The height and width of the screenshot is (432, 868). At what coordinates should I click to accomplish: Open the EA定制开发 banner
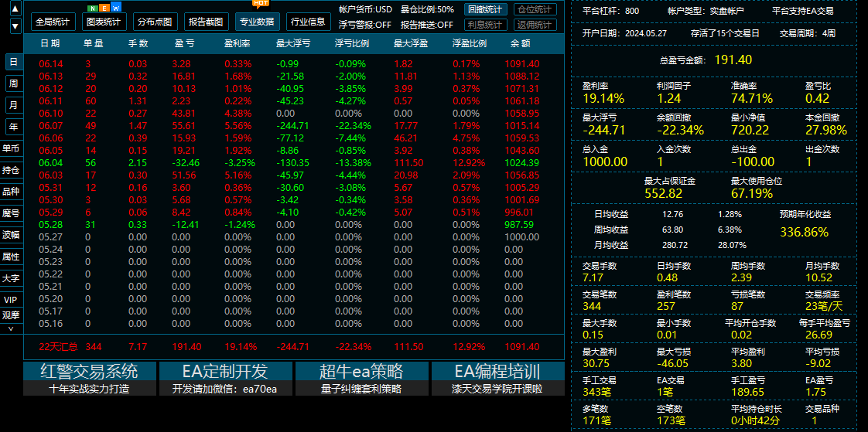point(225,379)
